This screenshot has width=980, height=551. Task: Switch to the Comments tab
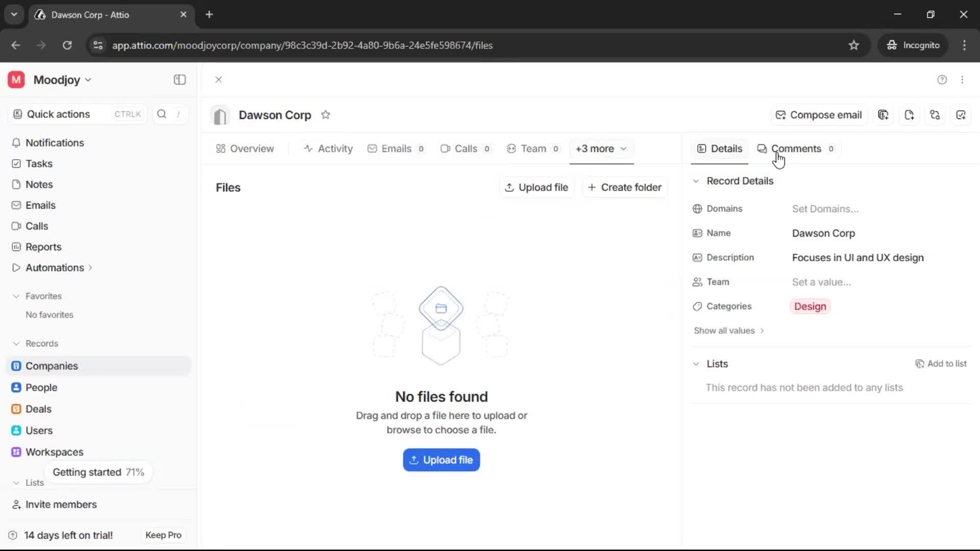pos(796,148)
